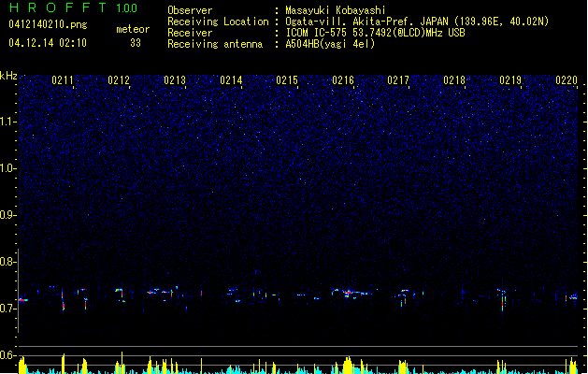Screen dimensions: 588x374
Task: Click the 0213 time marker
Action: tap(175, 80)
